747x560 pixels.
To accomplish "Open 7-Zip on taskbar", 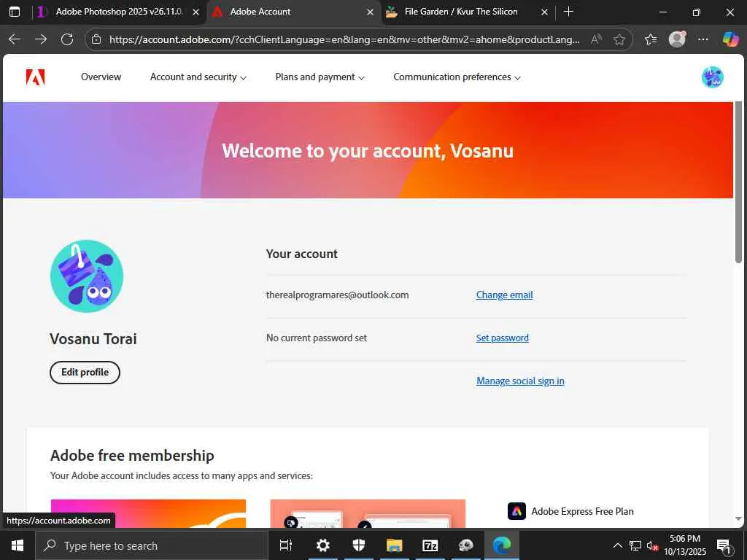I will pos(430,545).
